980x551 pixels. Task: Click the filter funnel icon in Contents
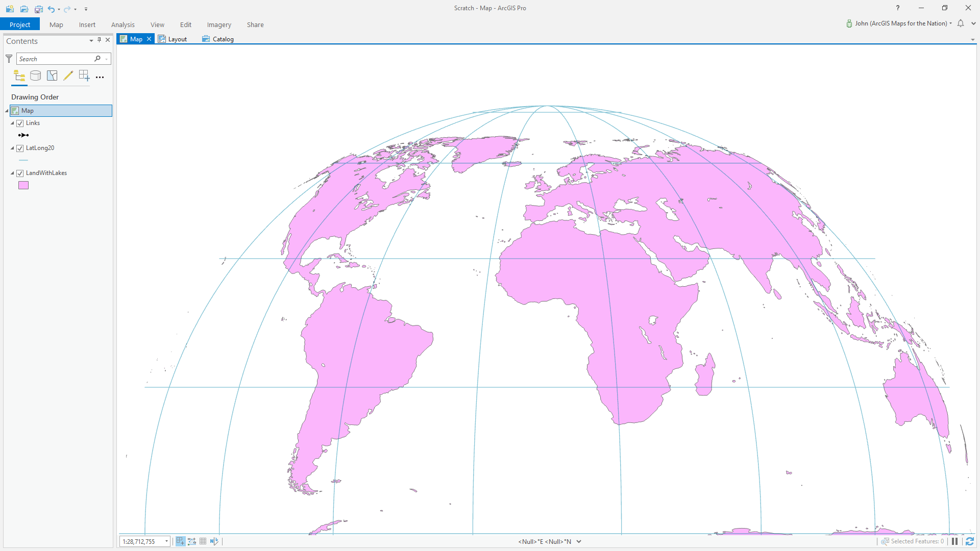pos(9,59)
